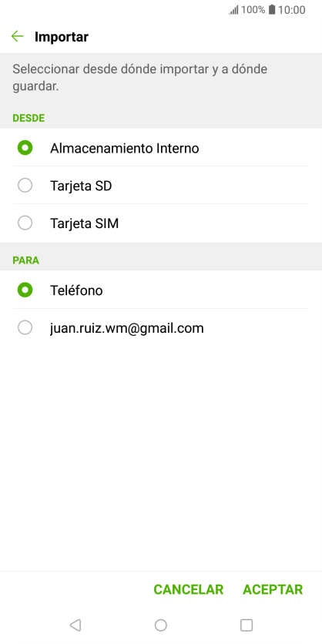Tap the Tarjeta SD label text
Image resolution: width=322 pixels, height=644 pixels.
coord(81,186)
